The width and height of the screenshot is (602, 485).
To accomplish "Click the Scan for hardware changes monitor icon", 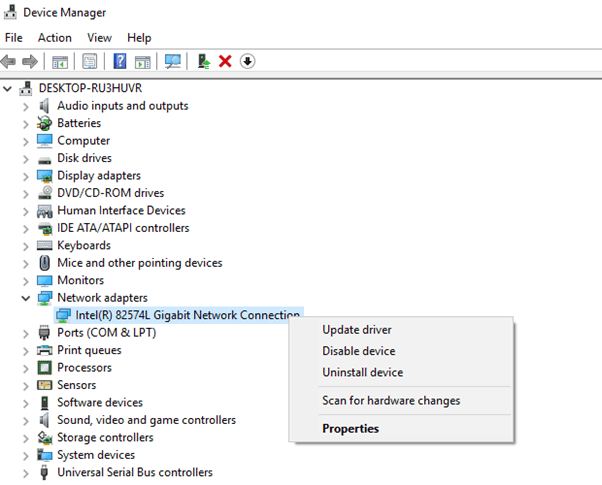I will [173, 62].
